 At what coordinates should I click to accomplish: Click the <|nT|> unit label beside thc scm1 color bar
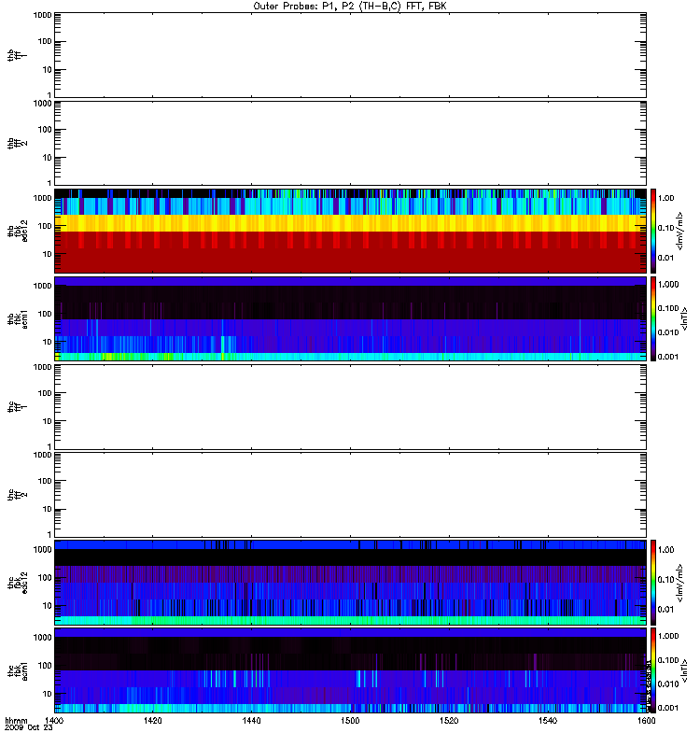(x=685, y=670)
